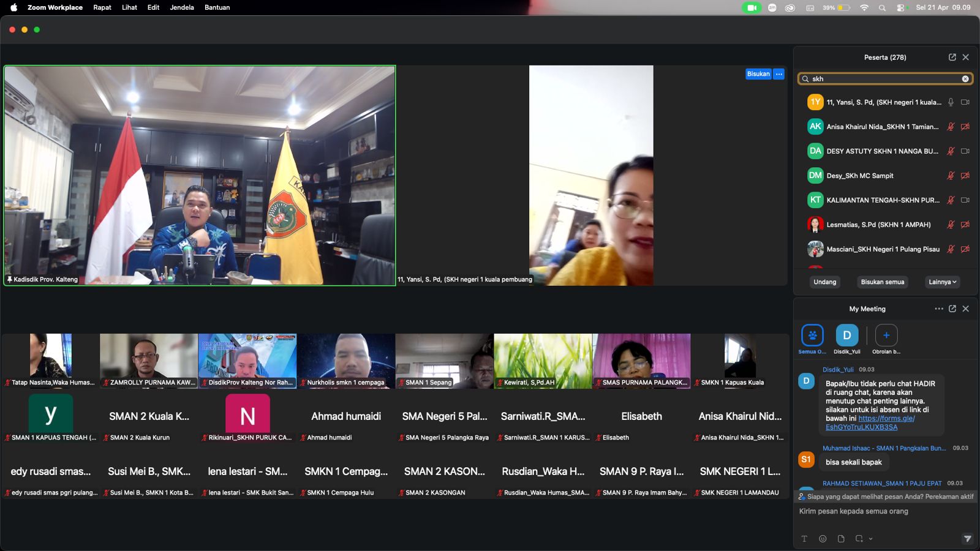This screenshot has width=980, height=551.
Task: Open My Meeting chat more options
Action: (938, 309)
